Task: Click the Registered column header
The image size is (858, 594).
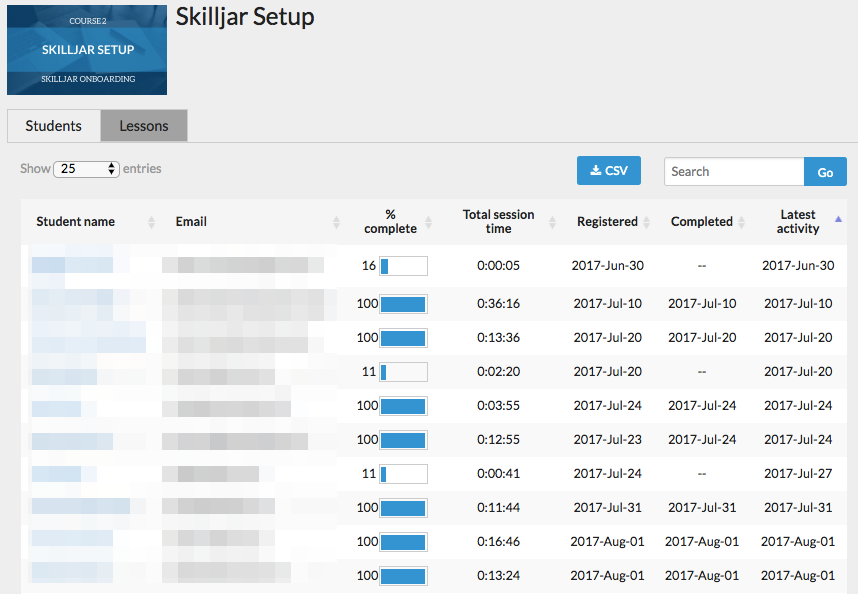Action: click(x=607, y=222)
